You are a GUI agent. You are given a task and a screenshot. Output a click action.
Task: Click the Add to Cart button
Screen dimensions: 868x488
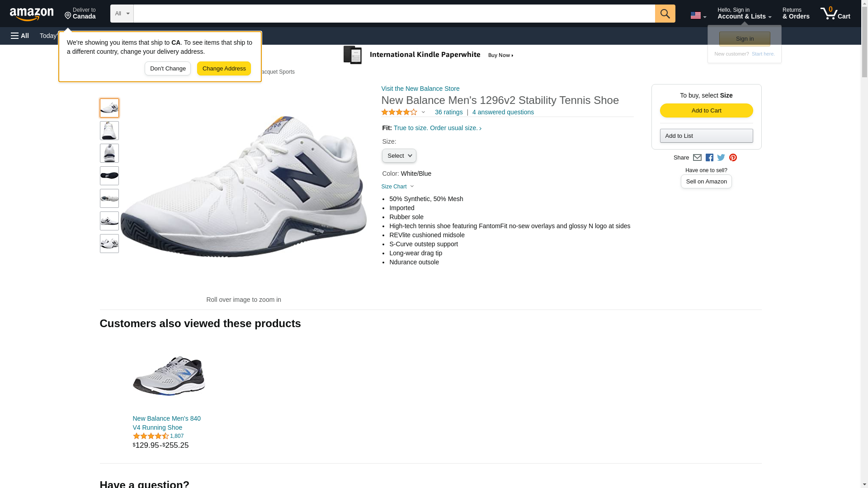pos(706,111)
